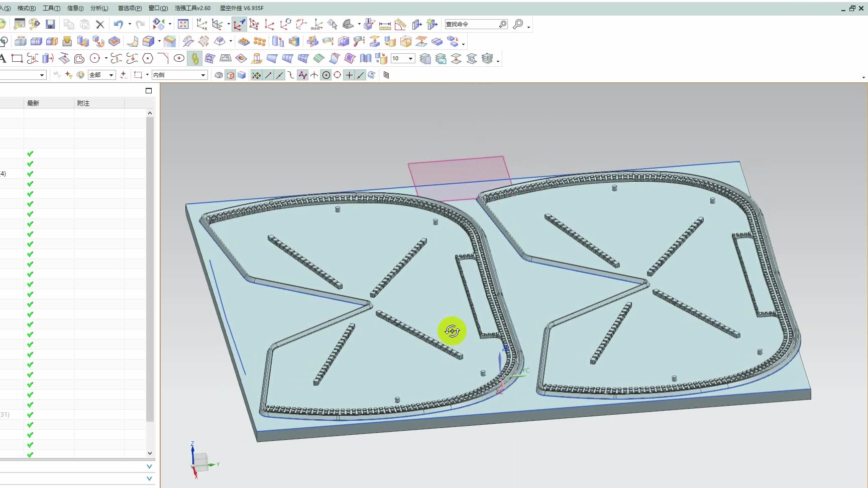Click the Delete X icon
This screenshot has height=488, width=868.
click(100, 24)
